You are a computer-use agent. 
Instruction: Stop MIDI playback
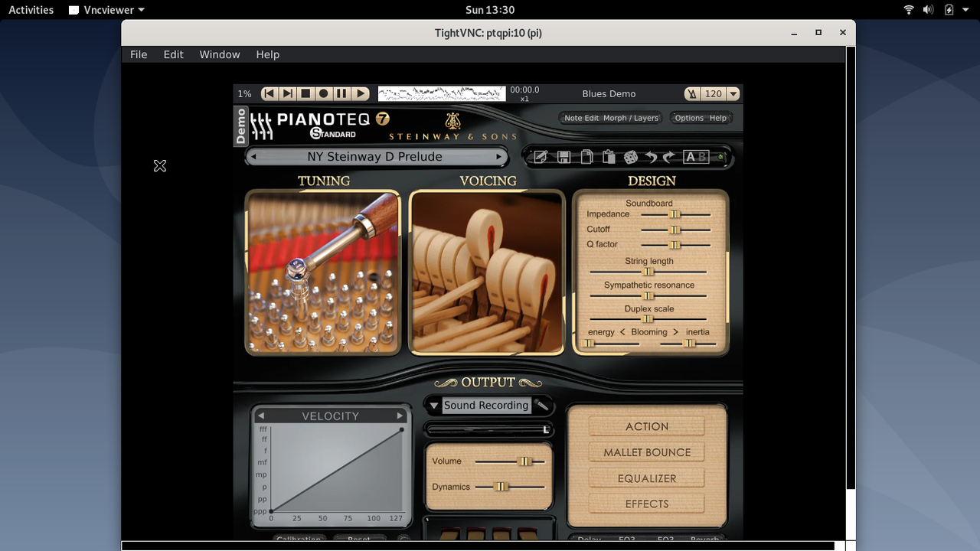pos(305,93)
